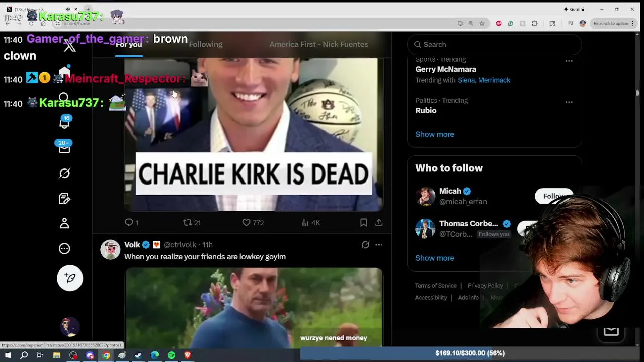This screenshot has width=644, height=362.
Task: Click Relaunch to update button
Action: pyautogui.click(x=612, y=23)
